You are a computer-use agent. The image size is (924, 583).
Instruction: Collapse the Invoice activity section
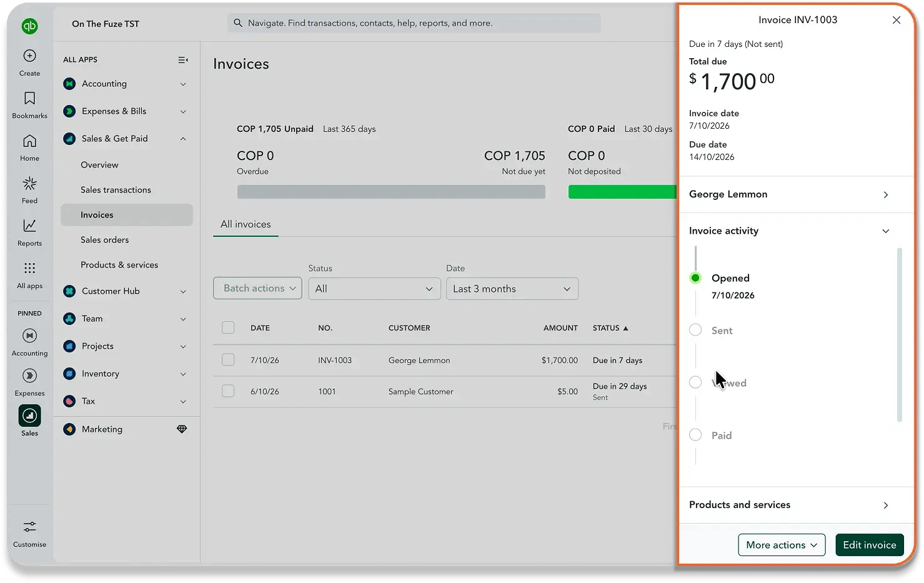pos(885,231)
